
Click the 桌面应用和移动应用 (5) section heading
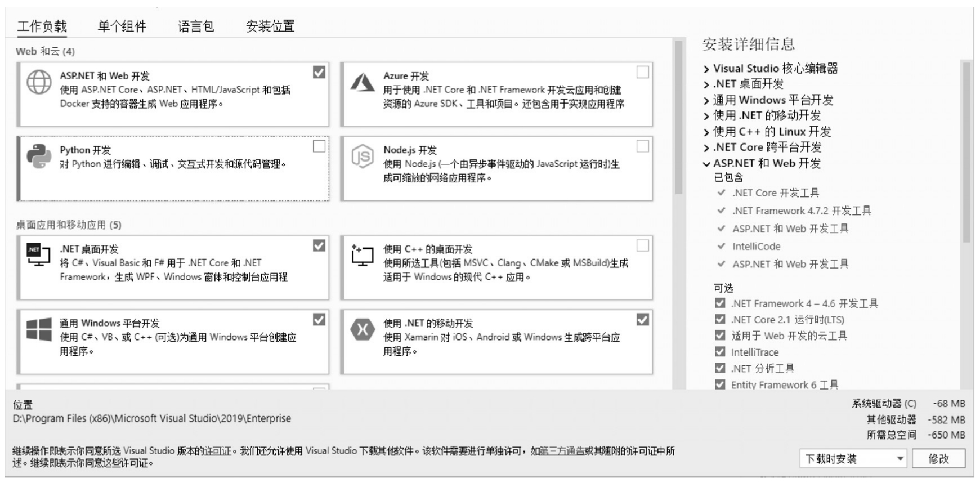(69, 225)
